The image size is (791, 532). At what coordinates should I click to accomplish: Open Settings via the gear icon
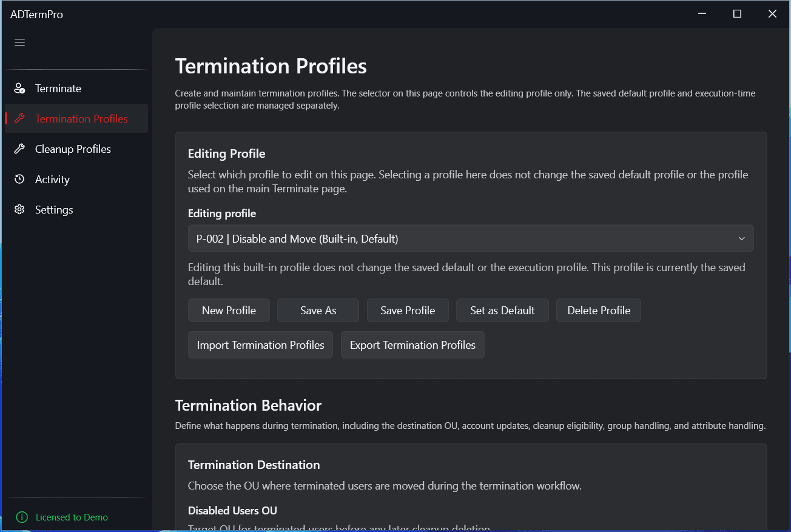click(x=19, y=209)
